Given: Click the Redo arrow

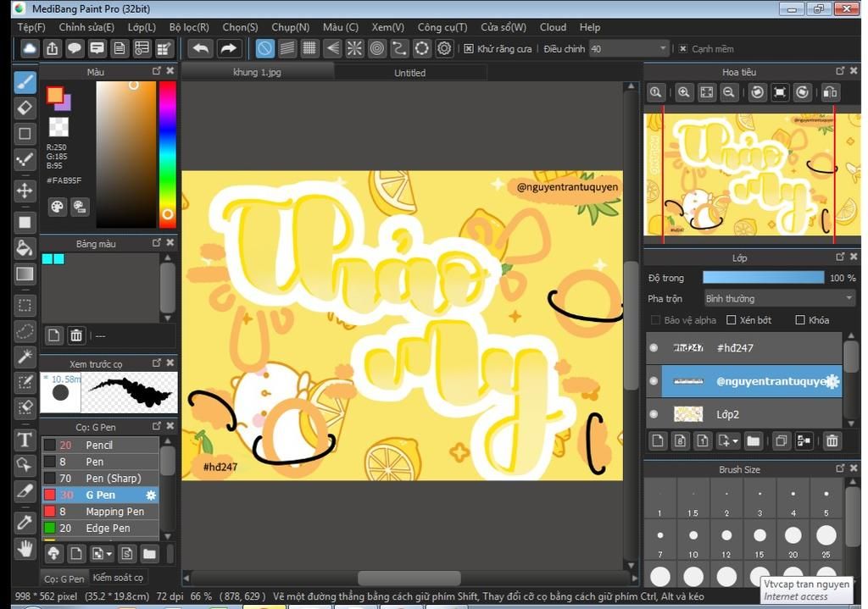Looking at the screenshot, I should pyautogui.click(x=228, y=48).
